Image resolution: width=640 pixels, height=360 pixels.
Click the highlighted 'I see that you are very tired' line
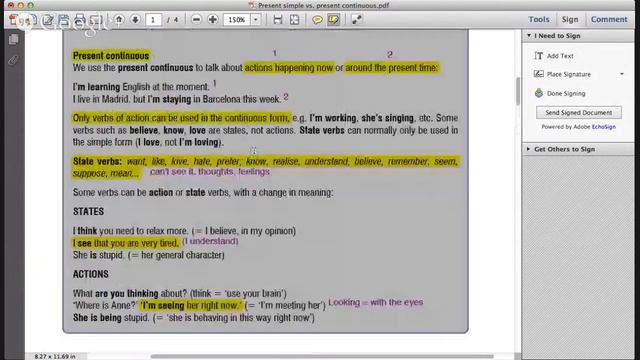point(126,243)
